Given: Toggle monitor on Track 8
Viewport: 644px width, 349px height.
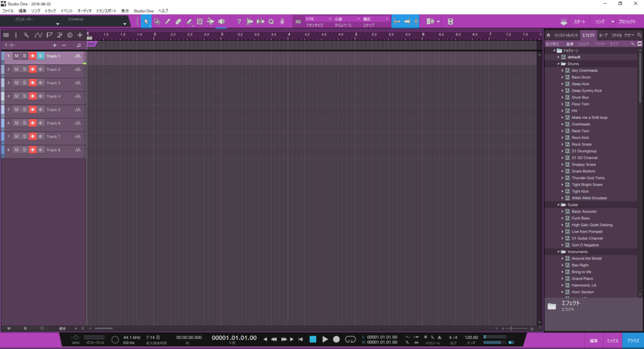Looking at the screenshot, I should coord(40,150).
